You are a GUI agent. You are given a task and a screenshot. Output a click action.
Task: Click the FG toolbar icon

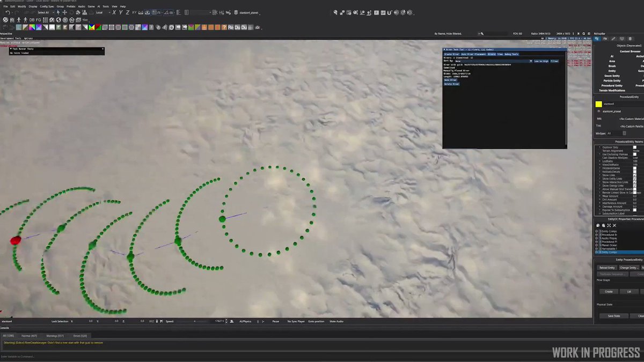[x=39, y=20]
